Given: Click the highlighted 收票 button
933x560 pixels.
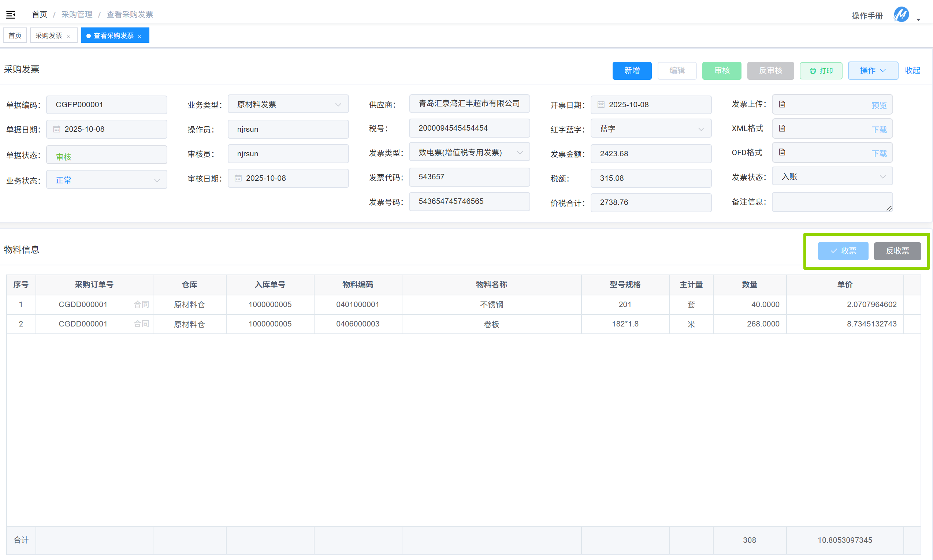Looking at the screenshot, I should pos(843,251).
